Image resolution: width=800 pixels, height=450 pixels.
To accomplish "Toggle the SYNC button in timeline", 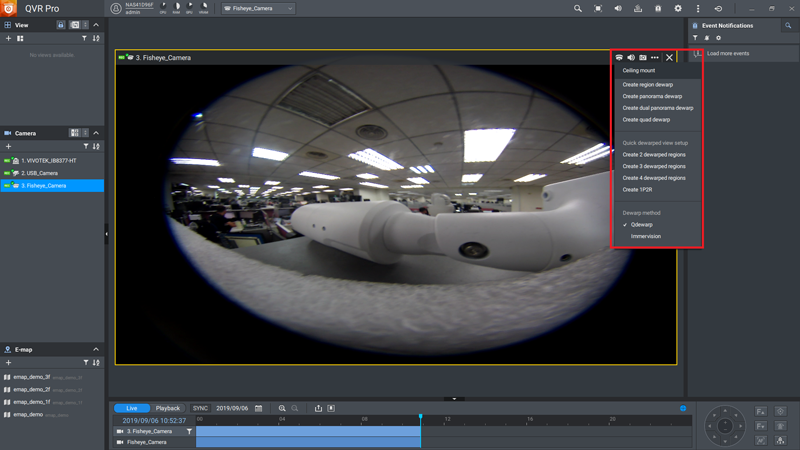I will pyautogui.click(x=200, y=408).
